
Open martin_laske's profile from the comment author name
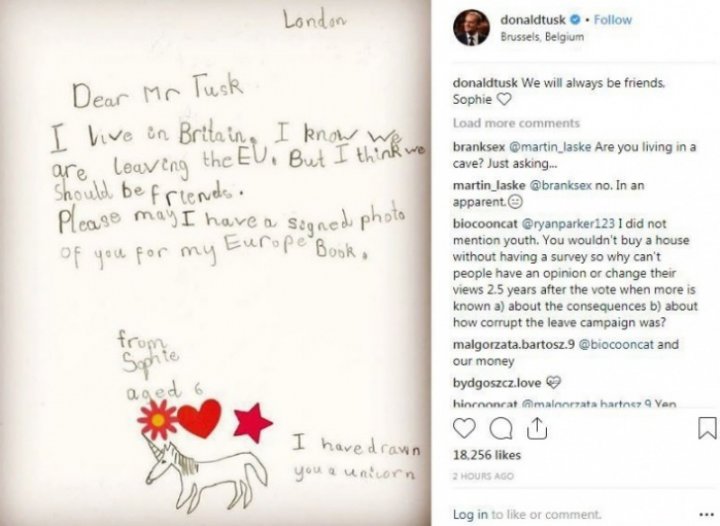484,187
